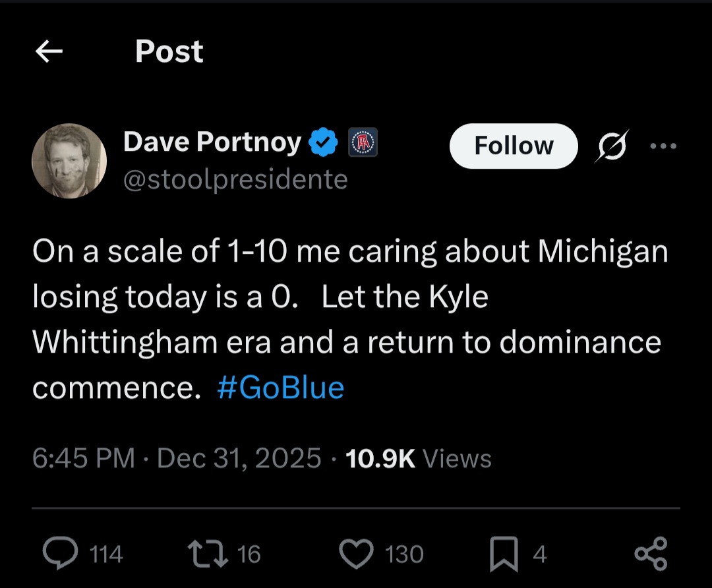
Task: Bookmark this post
Action: coord(504,554)
